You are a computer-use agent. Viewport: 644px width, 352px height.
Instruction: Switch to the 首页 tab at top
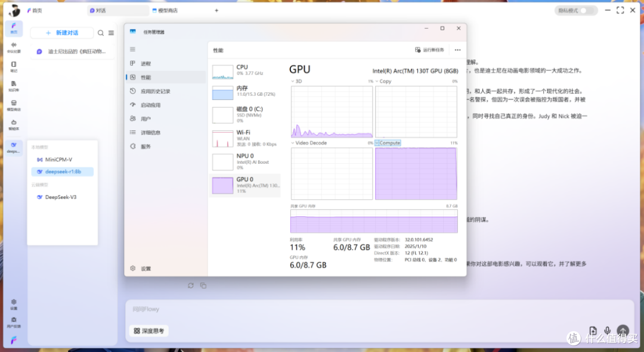[35, 10]
